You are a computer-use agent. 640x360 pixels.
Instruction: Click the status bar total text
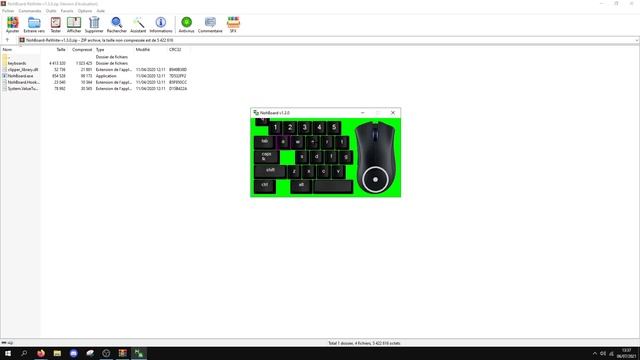pos(364,343)
